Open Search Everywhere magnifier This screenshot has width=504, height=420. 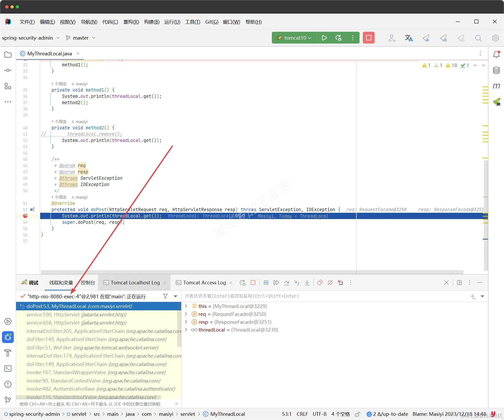tap(478, 38)
